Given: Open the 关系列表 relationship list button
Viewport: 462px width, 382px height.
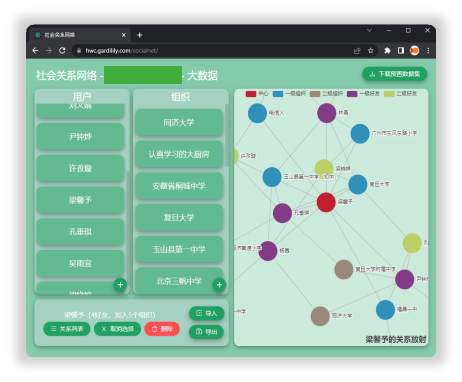Looking at the screenshot, I should 67,329.
